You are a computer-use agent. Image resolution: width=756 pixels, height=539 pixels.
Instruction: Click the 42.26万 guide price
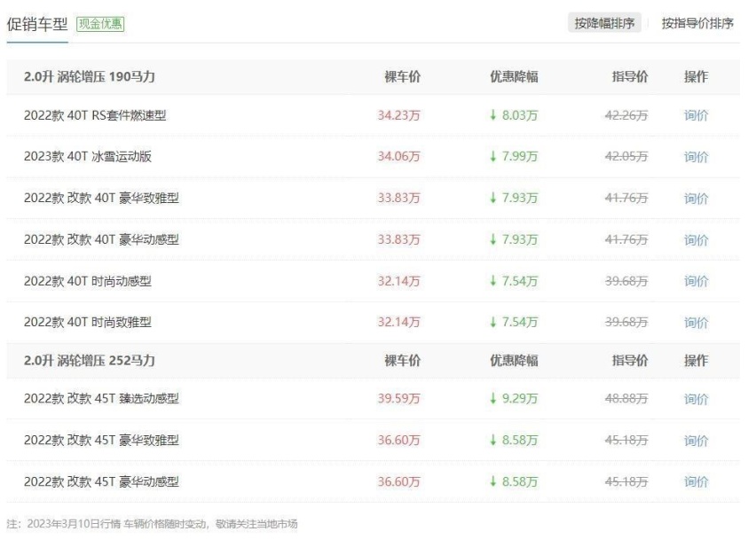tap(626, 115)
